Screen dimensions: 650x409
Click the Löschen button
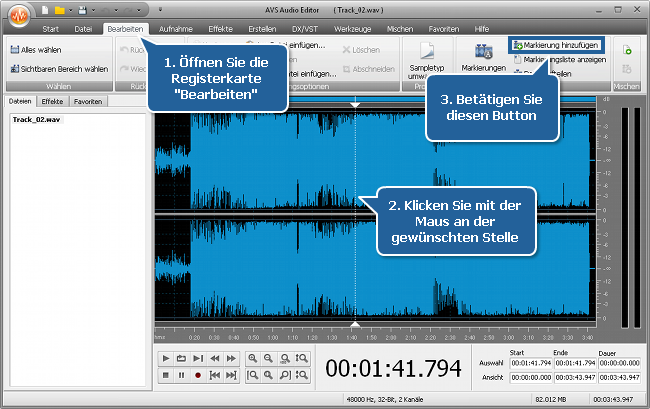[x=361, y=50]
